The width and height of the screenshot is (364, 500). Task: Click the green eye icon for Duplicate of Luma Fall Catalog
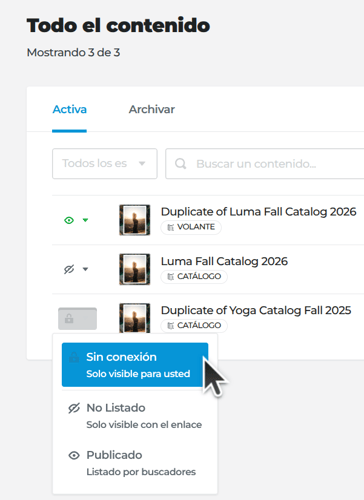tap(69, 220)
